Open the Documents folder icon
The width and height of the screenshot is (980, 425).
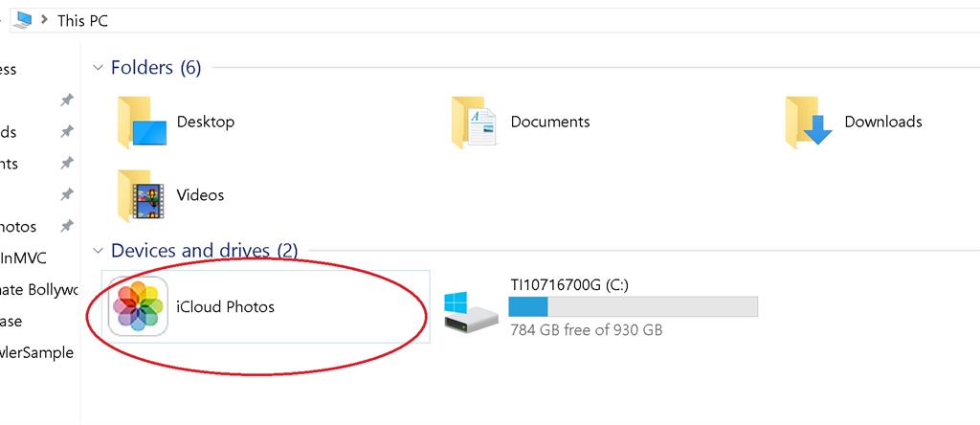point(475,123)
